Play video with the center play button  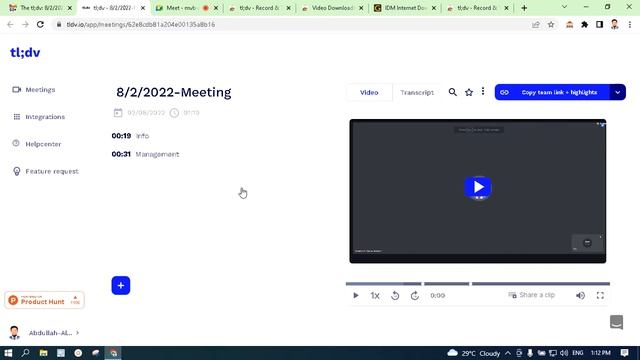[478, 187]
